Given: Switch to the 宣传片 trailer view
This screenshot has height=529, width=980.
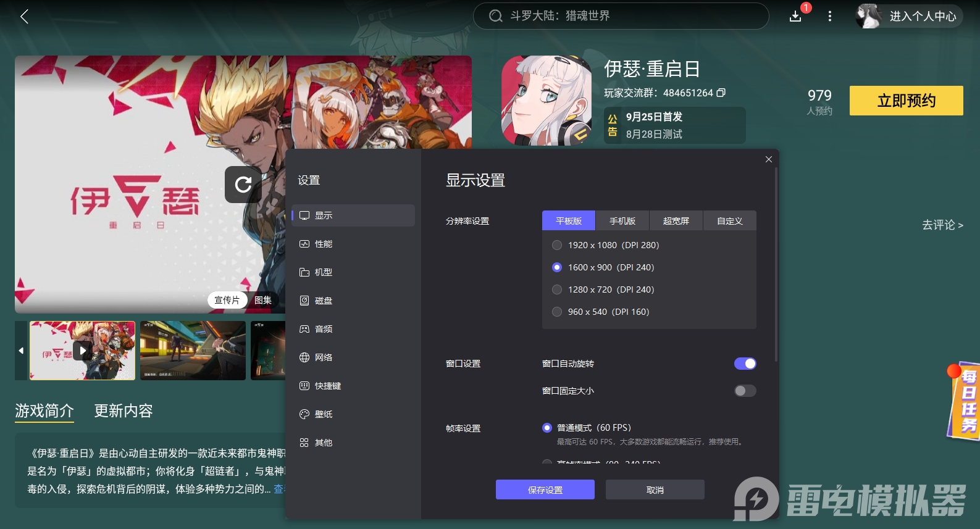Looking at the screenshot, I should [227, 300].
